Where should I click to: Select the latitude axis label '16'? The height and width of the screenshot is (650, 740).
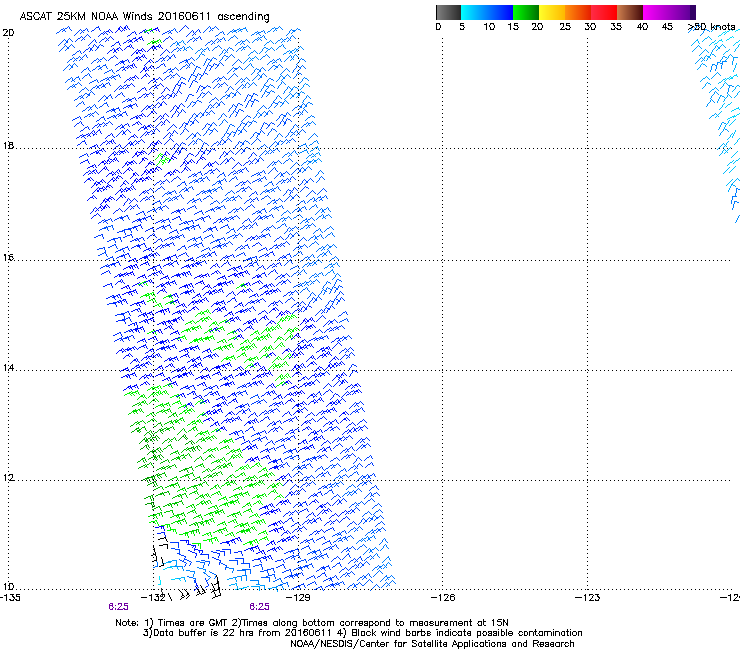point(8,258)
